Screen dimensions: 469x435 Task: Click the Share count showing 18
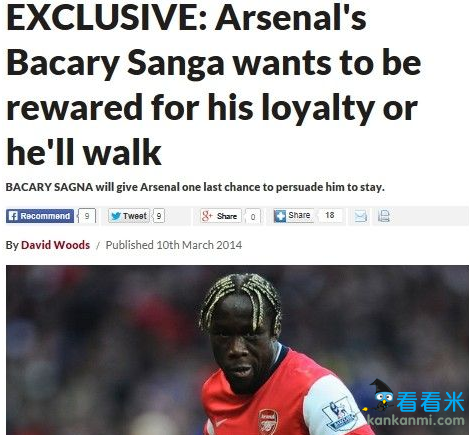point(330,215)
